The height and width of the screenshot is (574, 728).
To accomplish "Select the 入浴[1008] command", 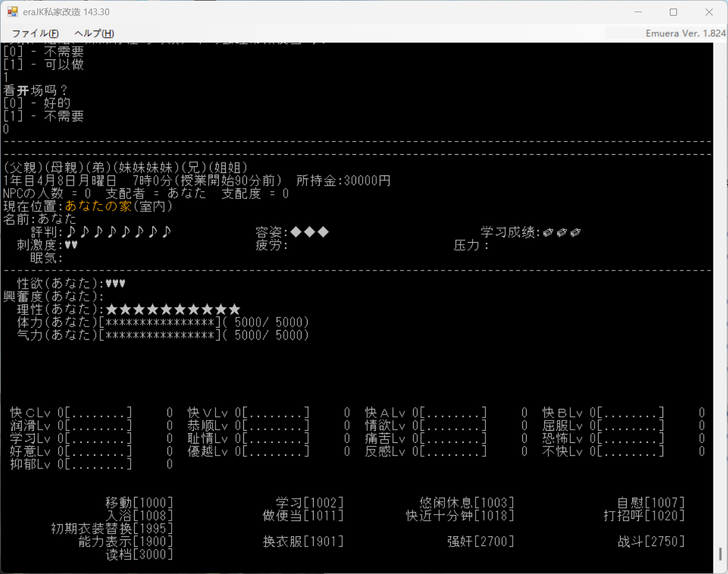I will [139, 516].
